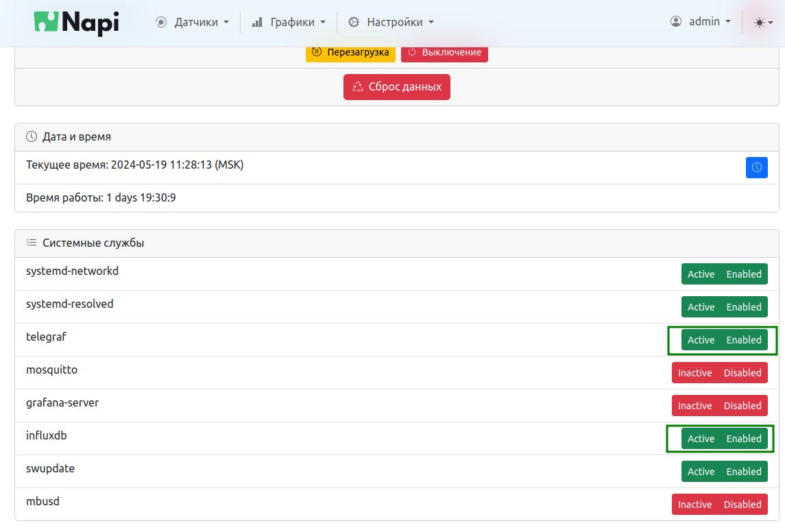Image resolution: width=785 pixels, height=532 pixels.
Task: Click the admin user avatar icon
Action: coord(676,22)
